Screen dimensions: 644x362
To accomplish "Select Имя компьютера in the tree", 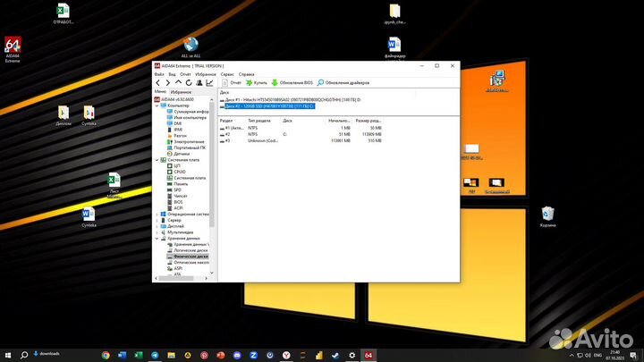I will tap(187, 117).
